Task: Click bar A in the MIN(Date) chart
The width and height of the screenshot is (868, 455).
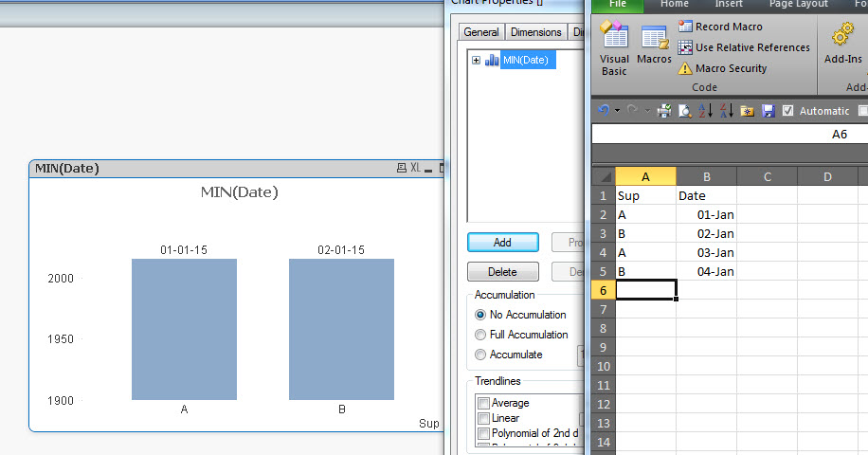Action: click(x=185, y=329)
